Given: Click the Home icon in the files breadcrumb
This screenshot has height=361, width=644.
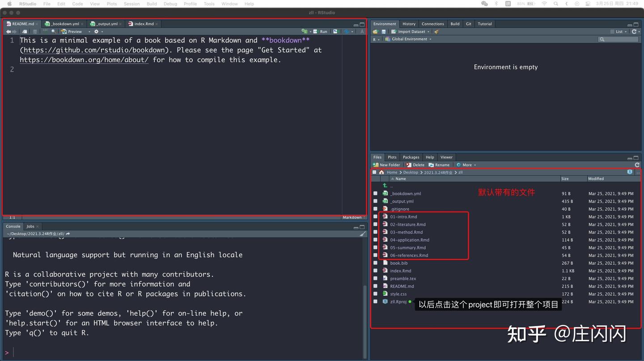Looking at the screenshot, I should point(381,172).
